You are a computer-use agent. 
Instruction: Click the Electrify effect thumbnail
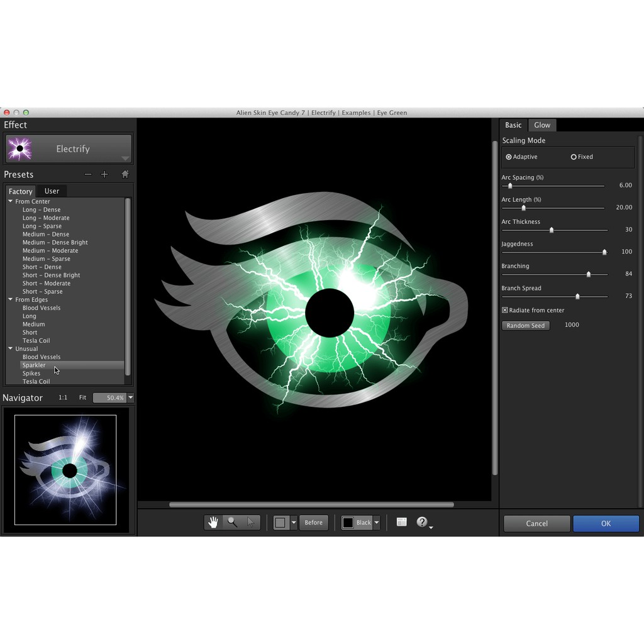point(19,148)
